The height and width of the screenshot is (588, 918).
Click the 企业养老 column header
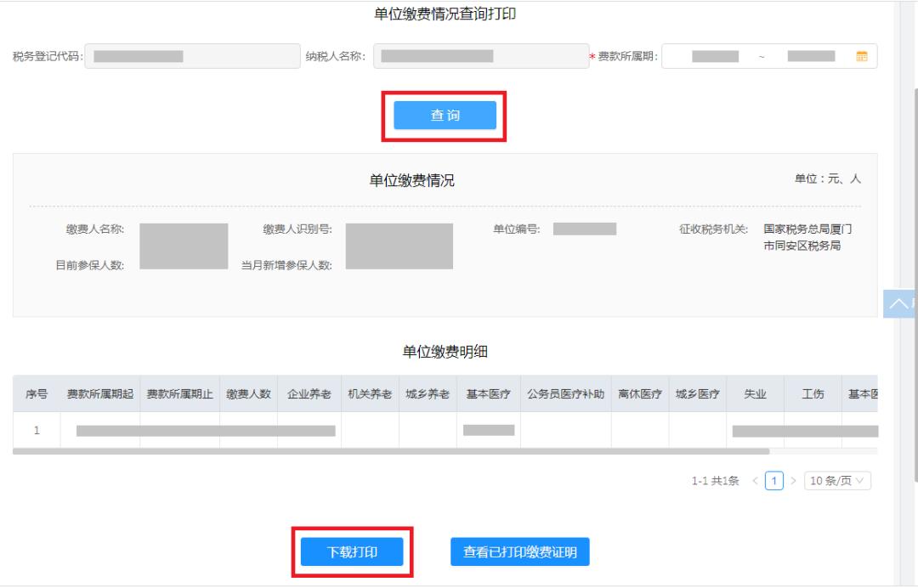tap(309, 393)
